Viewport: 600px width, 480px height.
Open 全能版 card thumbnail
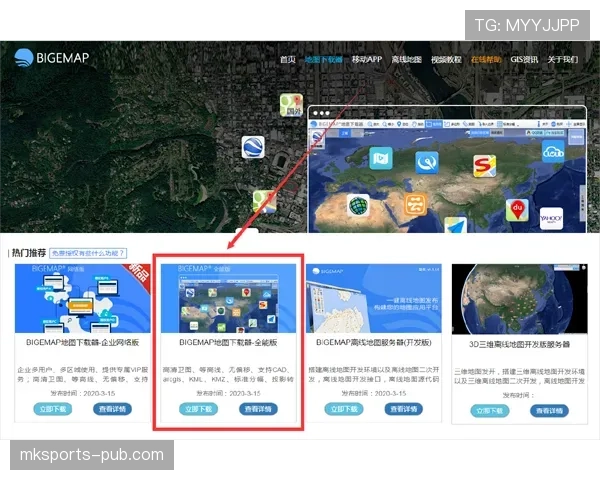[228, 298]
